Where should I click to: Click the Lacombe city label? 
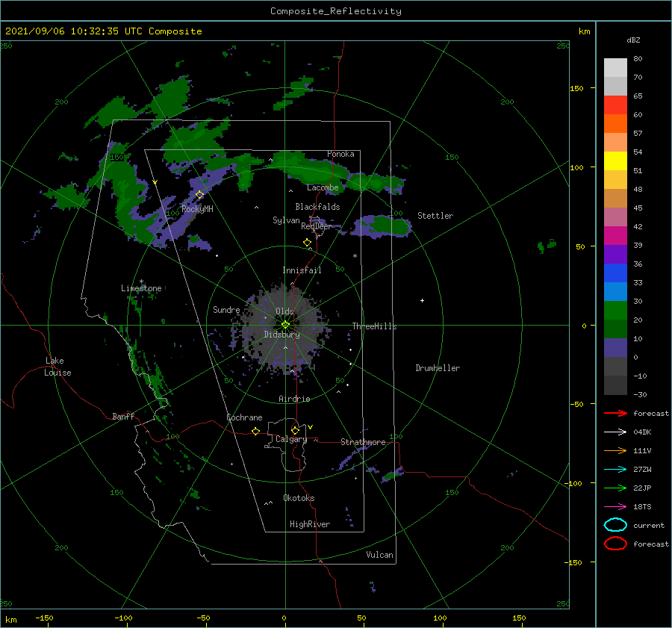pyautogui.click(x=323, y=187)
